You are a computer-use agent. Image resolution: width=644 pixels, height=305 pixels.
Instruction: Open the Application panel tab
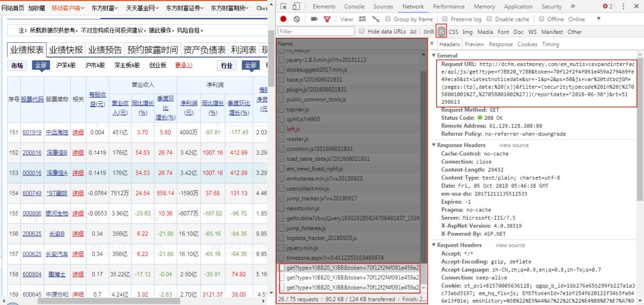518,7
